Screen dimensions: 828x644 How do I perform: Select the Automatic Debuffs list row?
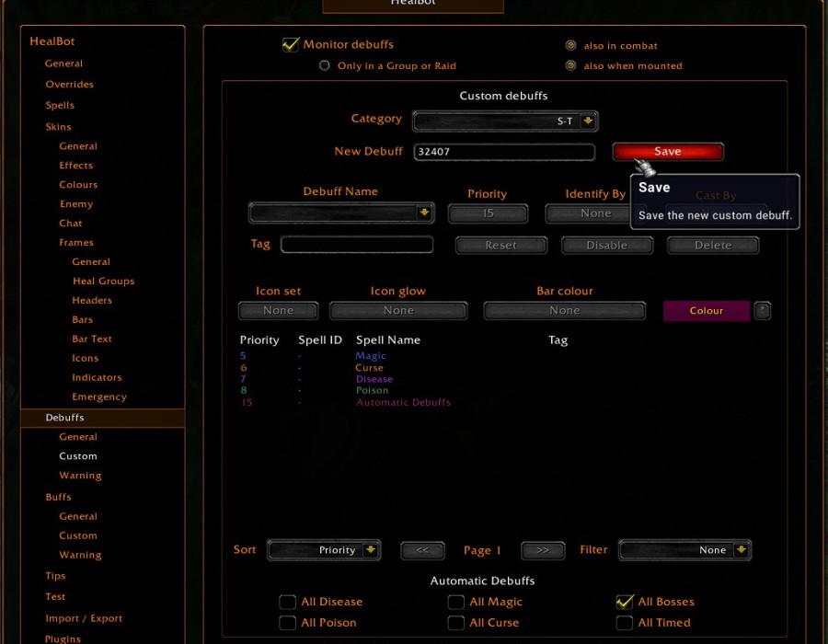[404, 402]
